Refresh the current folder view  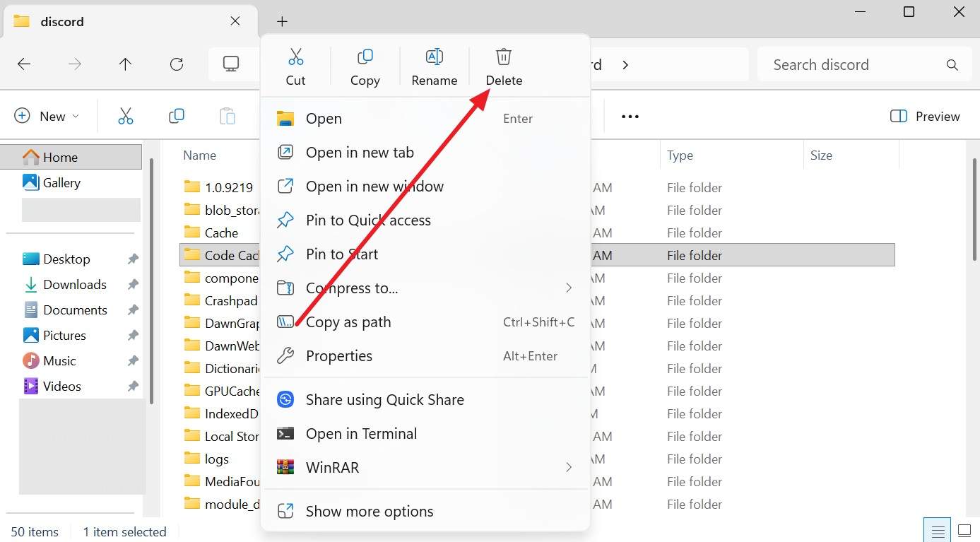coord(176,64)
